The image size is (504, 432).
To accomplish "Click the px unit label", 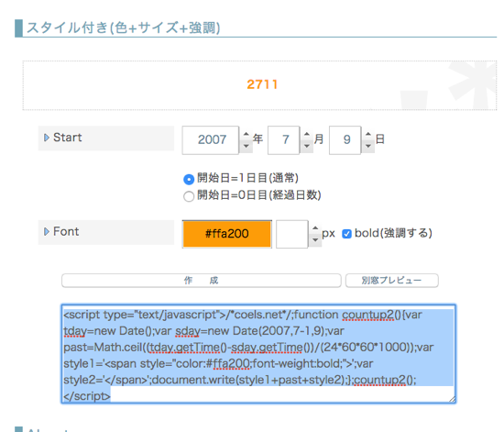I will 328,234.
